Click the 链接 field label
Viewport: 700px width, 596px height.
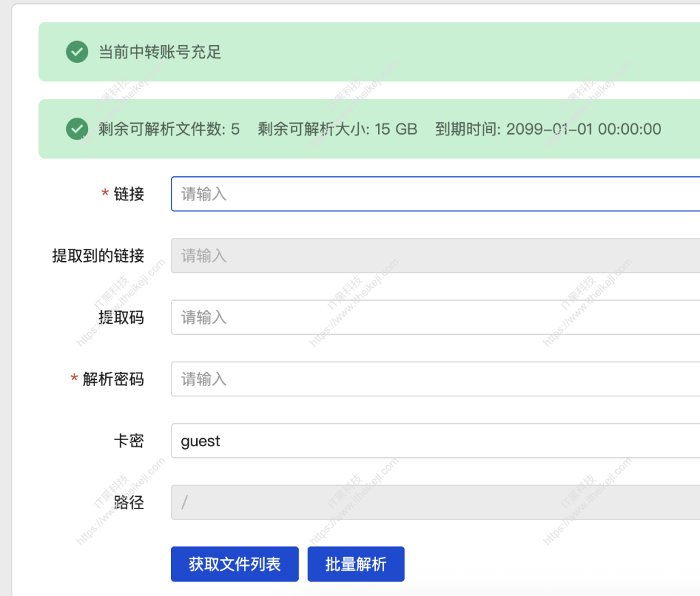coord(129,194)
